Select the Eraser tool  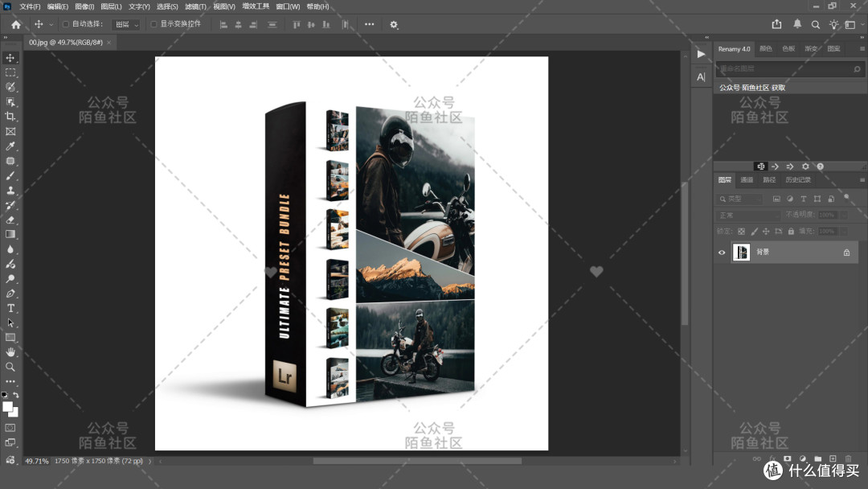point(10,220)
